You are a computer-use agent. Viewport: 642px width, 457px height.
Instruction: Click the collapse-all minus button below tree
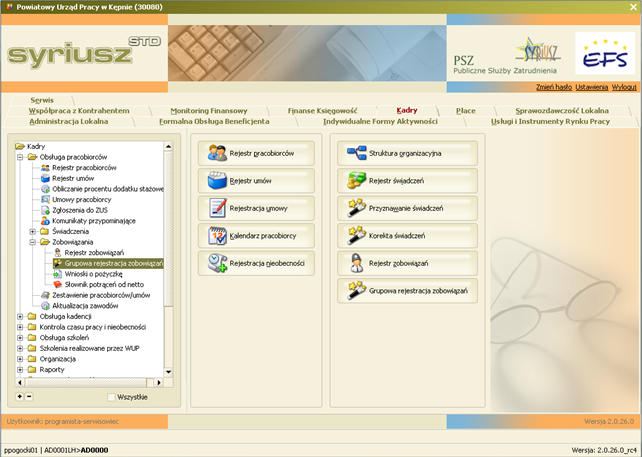pyautogui.click(x=29, y=396)
